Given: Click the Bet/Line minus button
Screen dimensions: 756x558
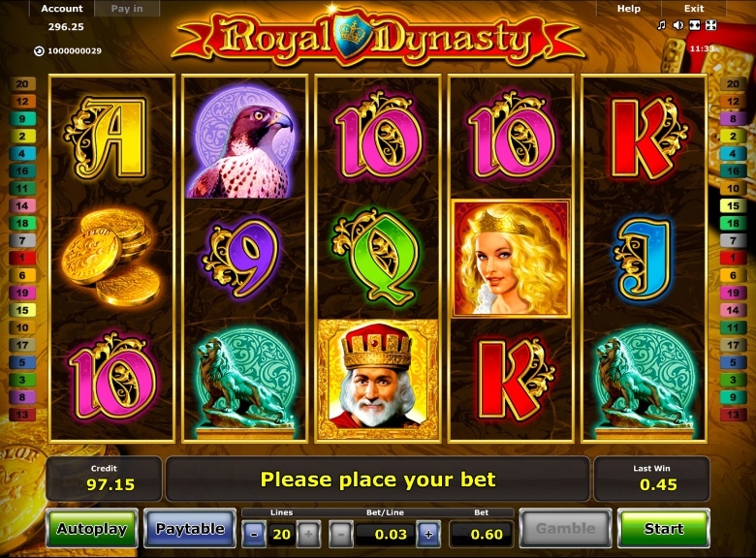Looking at the screenshot, I should (x=341, y=534).
